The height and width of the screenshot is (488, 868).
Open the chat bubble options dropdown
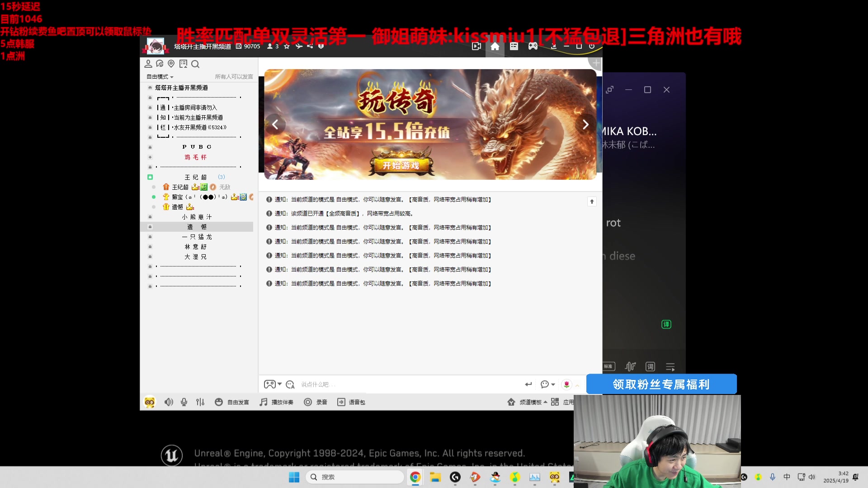(547, 384)
